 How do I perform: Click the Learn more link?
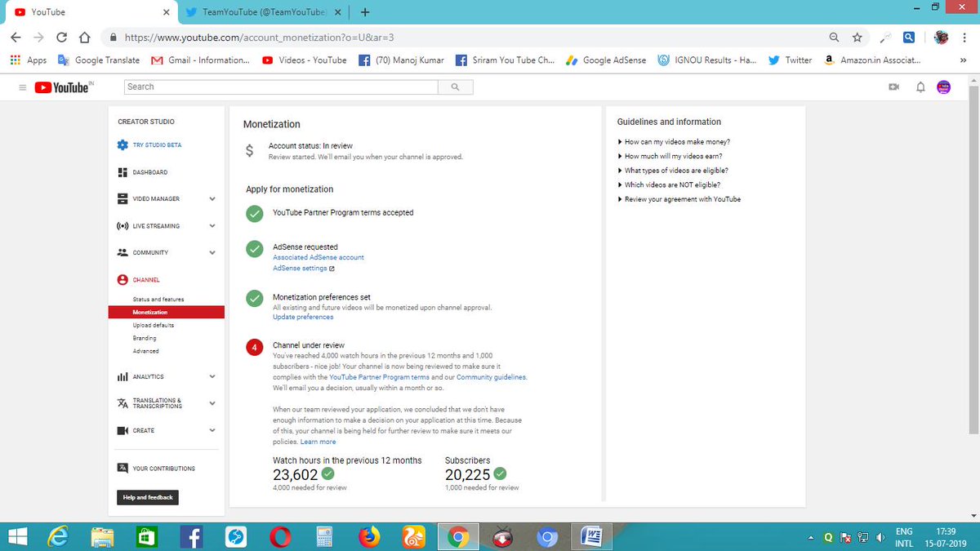point(318,442)
